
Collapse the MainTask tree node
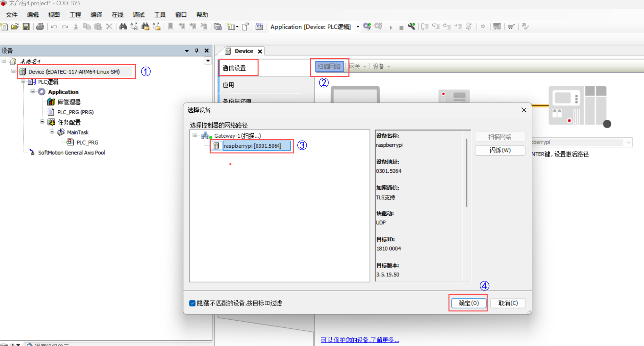tap(52, 132)
